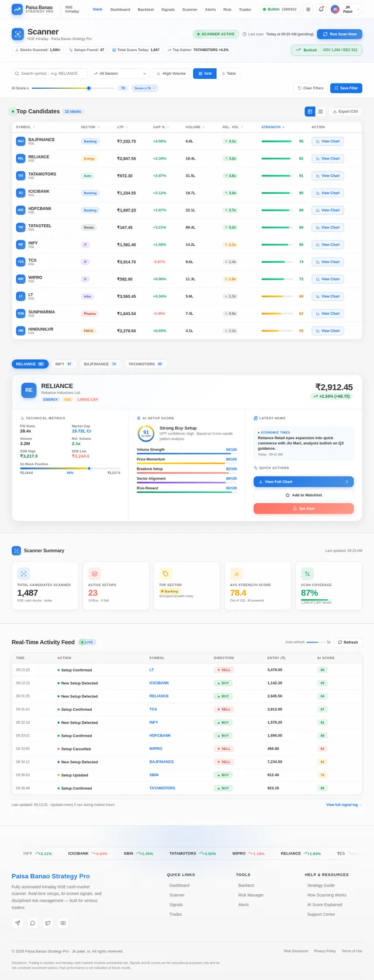This screenshot has height=980, width=374.
Task: Click the Avg Strength Score bar-chart icon
Action: pos(236,574)
